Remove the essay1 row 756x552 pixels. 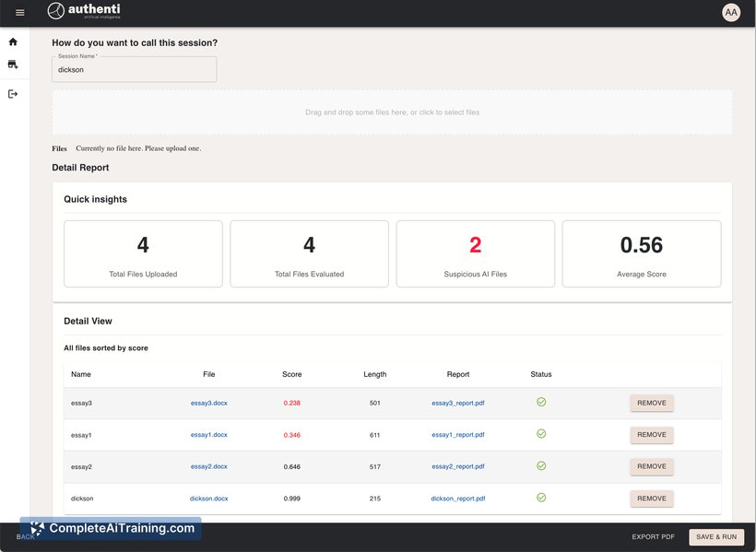coord(652,435)
